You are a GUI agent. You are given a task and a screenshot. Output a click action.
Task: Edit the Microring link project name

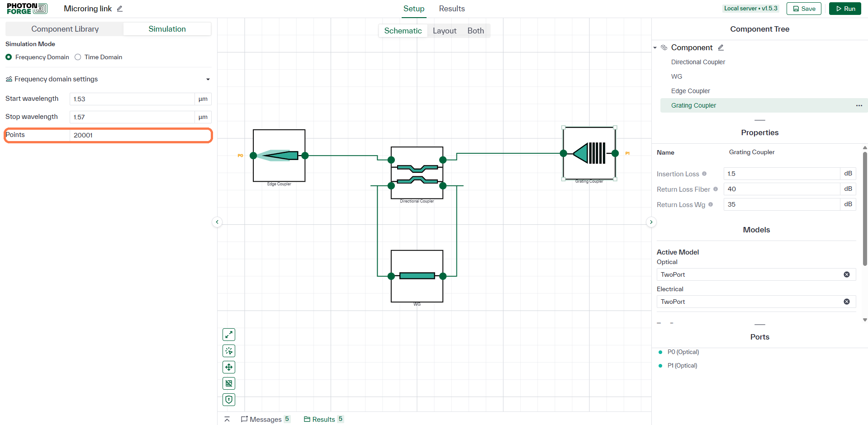click(120, 9)
